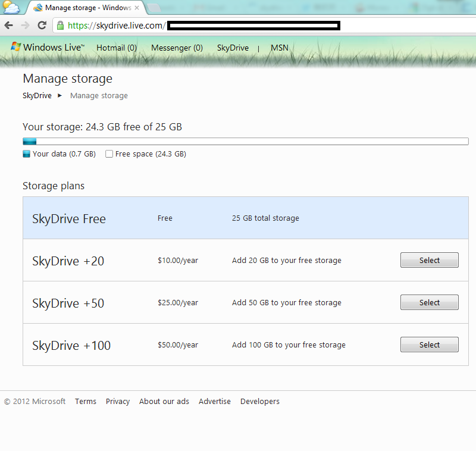This screenshot has height=476, width=476.
Task: Click the $25.00/year price text
Action: tap(178, 303)
